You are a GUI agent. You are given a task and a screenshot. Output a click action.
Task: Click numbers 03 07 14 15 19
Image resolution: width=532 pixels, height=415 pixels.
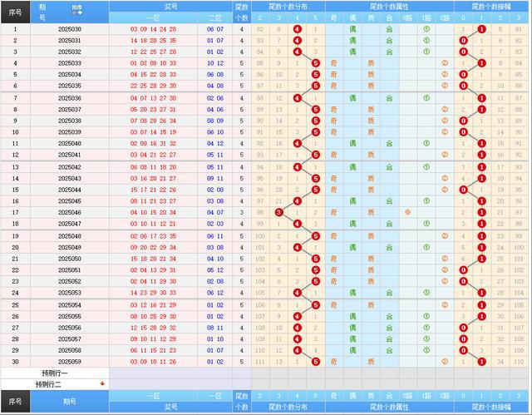153,132
